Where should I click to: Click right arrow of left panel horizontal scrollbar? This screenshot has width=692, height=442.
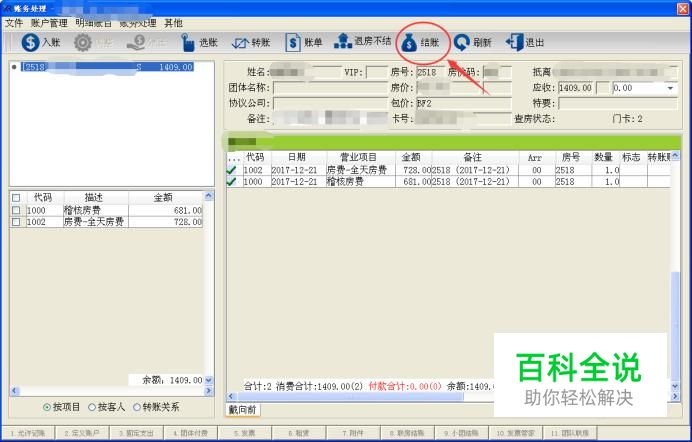(x=209, y=391)
